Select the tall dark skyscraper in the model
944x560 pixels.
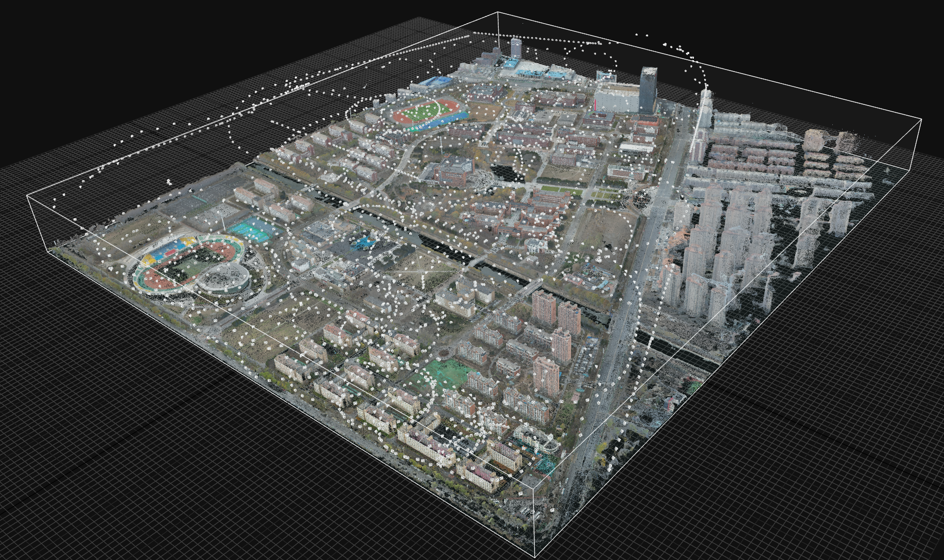(648, 91)
